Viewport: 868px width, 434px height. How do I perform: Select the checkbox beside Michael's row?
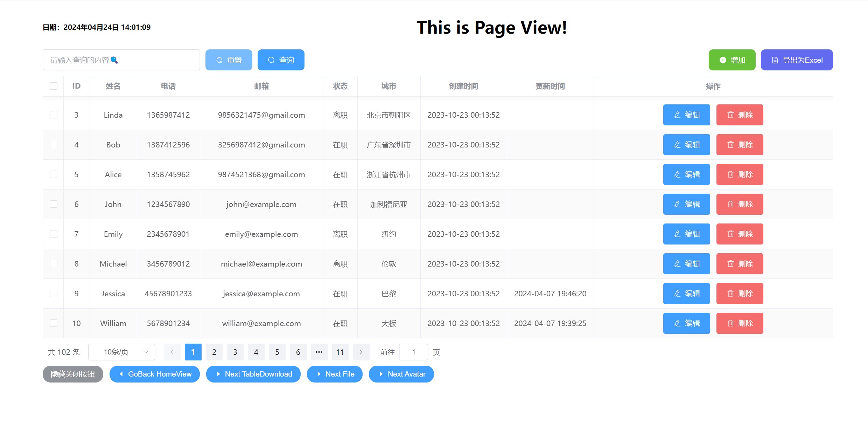point(54,264)
